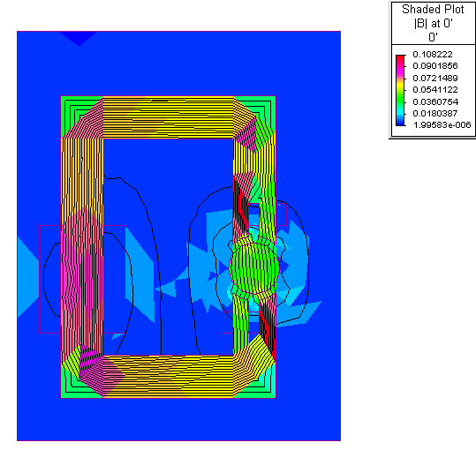Click the 1.99583e-006 minimum legend value
The width and height of the screenshot is (476, 450).
442,125
